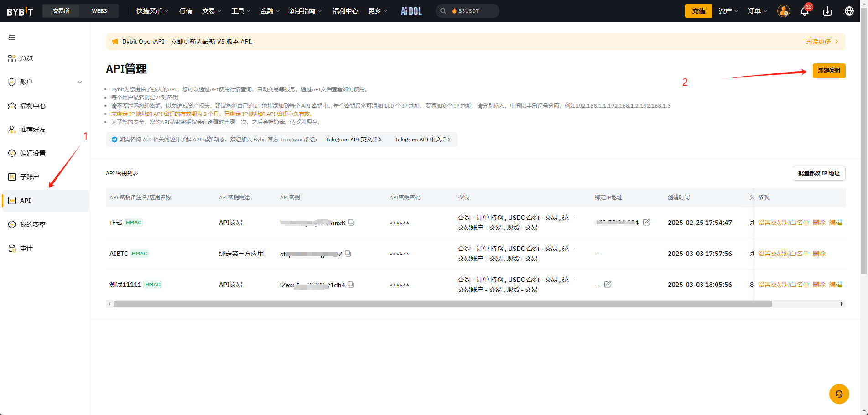Switch to the WEB3 toggle
The height and width of the screenshot is (415, 868).
(x=99, y=11)
